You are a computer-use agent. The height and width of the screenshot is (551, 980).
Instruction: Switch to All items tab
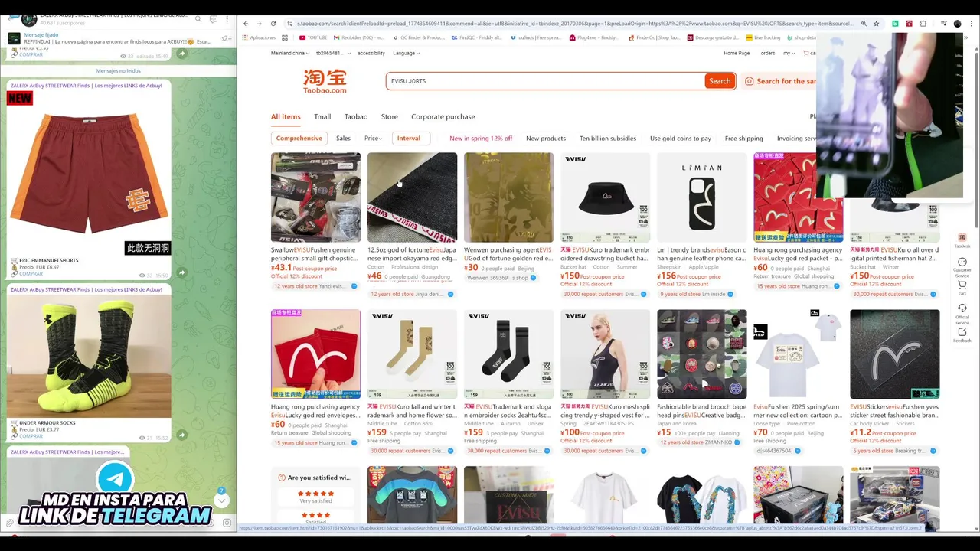(286, 117)
